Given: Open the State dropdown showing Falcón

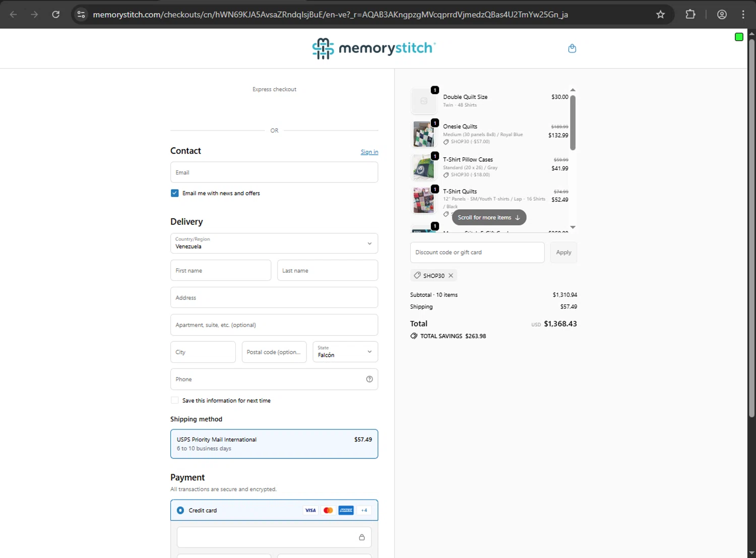Looking at the screenshot, I should tap(345, 352).
